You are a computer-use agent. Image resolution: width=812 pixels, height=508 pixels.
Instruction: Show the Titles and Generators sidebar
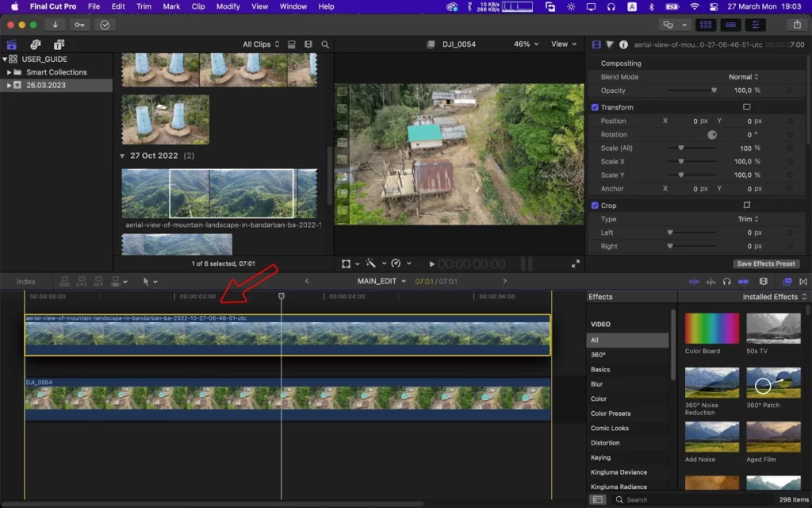[x=59, y=44]
